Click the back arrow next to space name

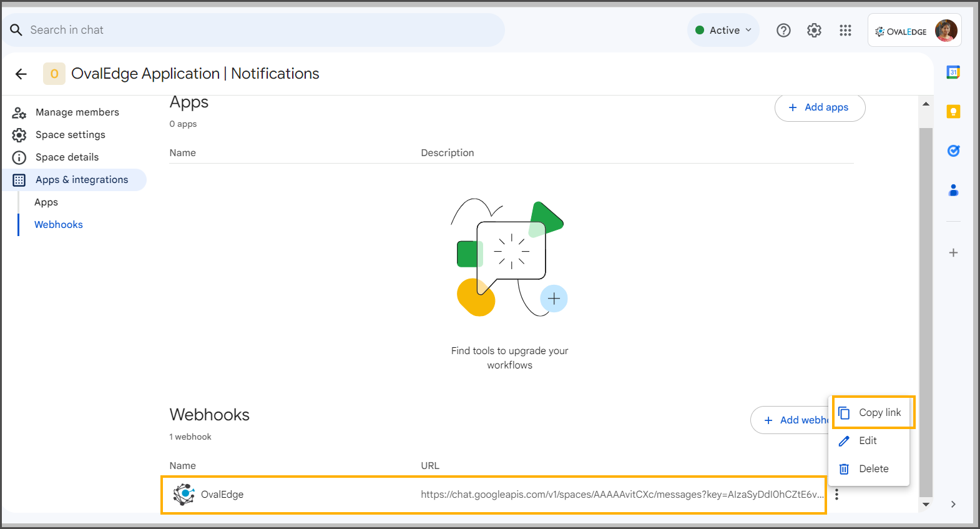[x=21, y=74]
